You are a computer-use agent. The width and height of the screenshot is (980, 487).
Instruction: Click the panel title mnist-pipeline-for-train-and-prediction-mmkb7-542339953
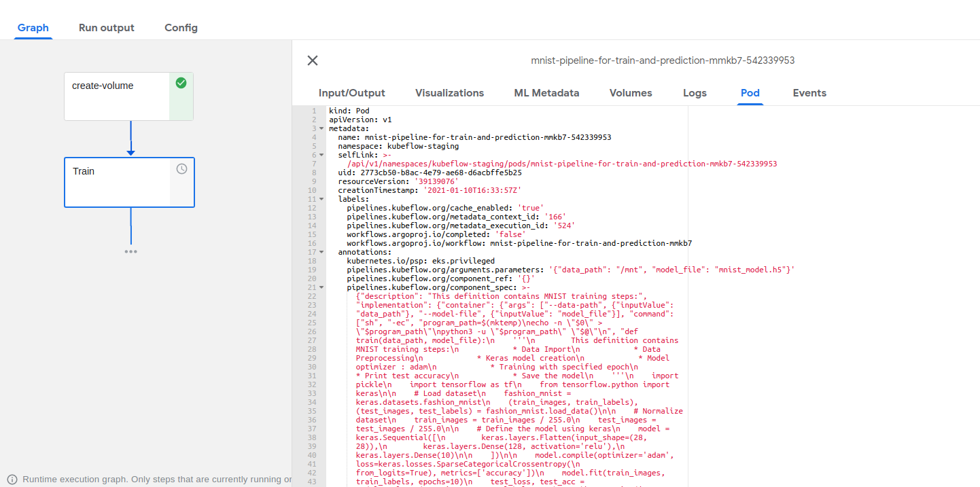[663, 60]
